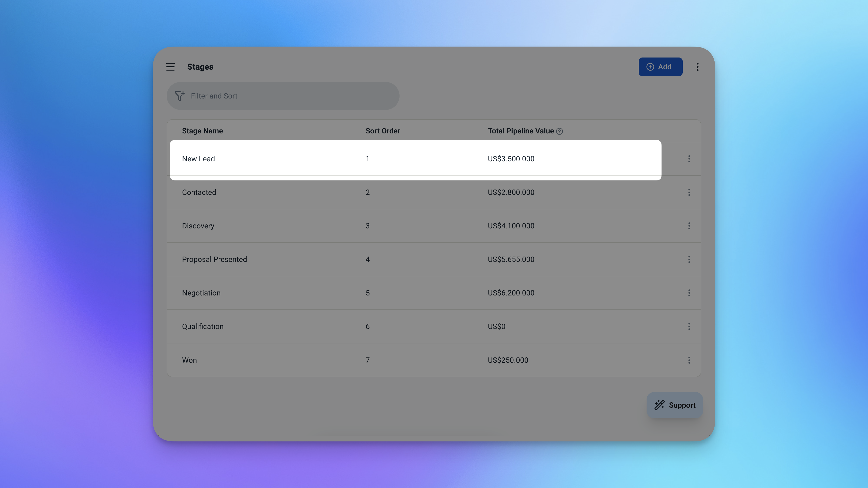868x488 pixels.
Task: Open row options for Won stage
Action: pos(689,360)
